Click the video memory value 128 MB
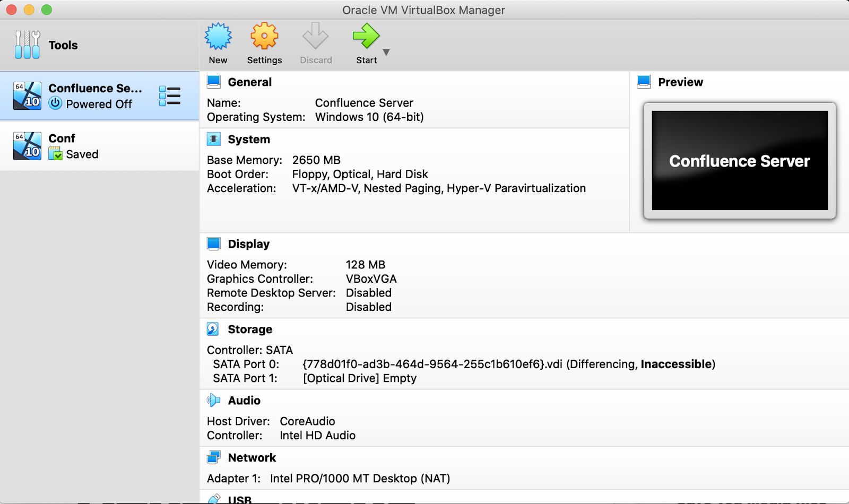 [x=366, y=265]
